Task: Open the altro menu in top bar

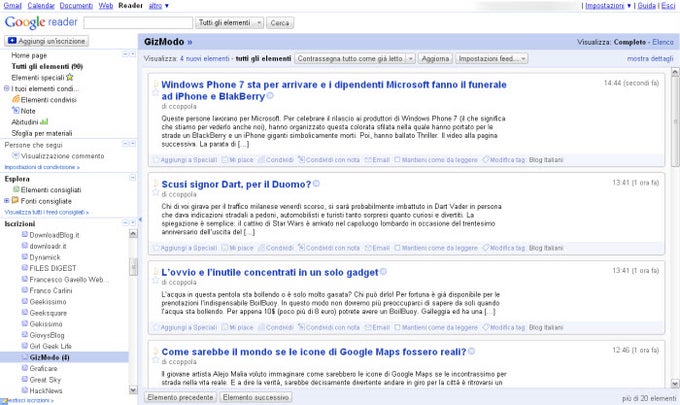Action: click(x=158, y=6)
